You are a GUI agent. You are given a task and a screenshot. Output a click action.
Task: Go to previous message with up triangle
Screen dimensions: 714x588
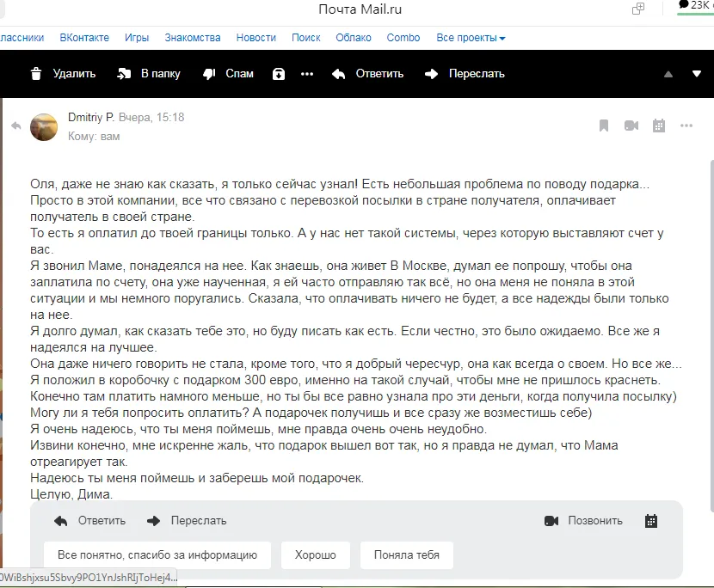pyautogui.click(x=668, y=74)
